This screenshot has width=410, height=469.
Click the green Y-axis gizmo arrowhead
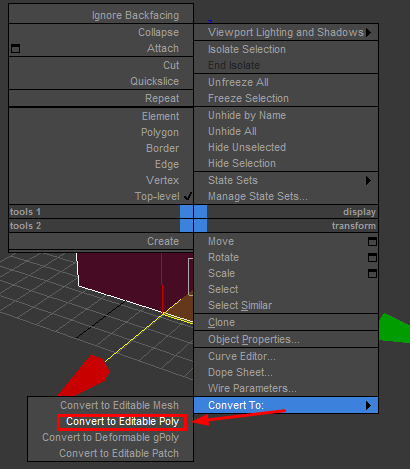395,328
